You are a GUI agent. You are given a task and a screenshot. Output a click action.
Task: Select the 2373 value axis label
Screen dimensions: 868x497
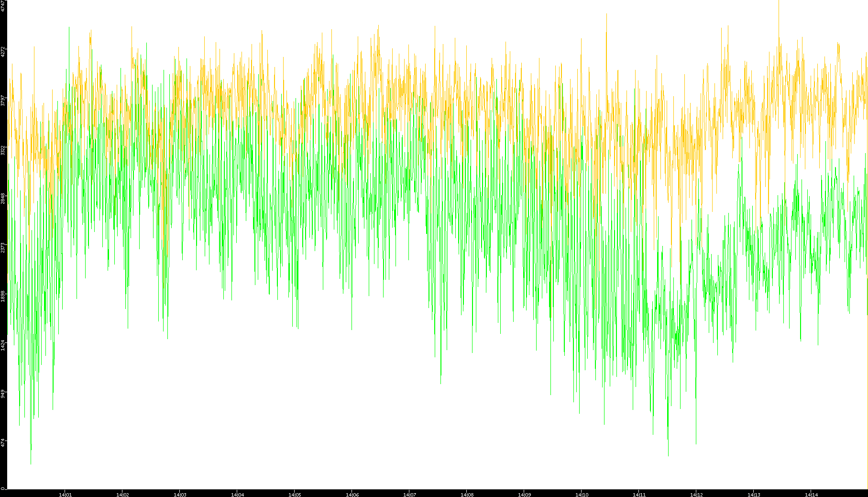coord(3,248)
